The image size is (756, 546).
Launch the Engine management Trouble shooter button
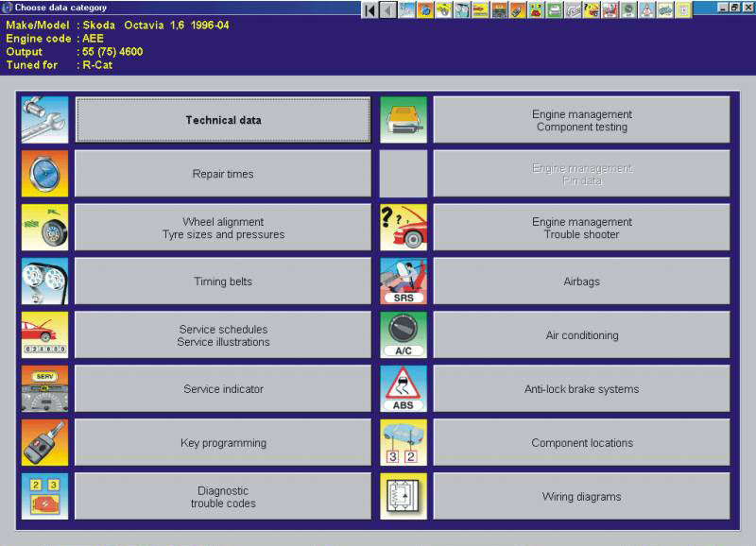[x=581, y=228]
